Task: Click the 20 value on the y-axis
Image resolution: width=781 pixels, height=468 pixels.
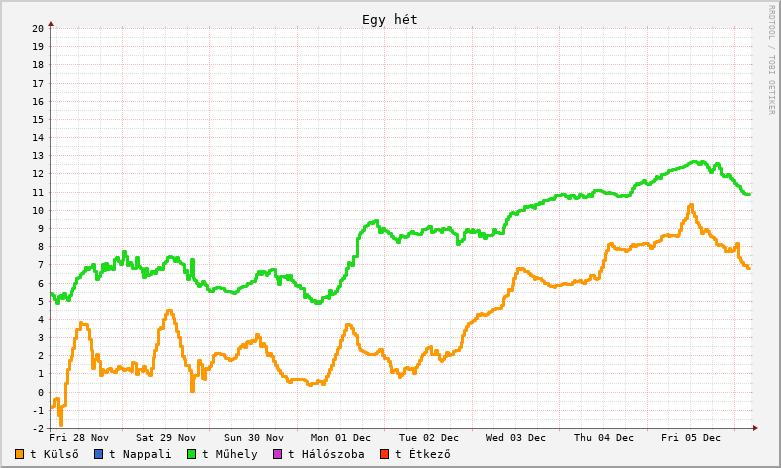Action: 37,28
